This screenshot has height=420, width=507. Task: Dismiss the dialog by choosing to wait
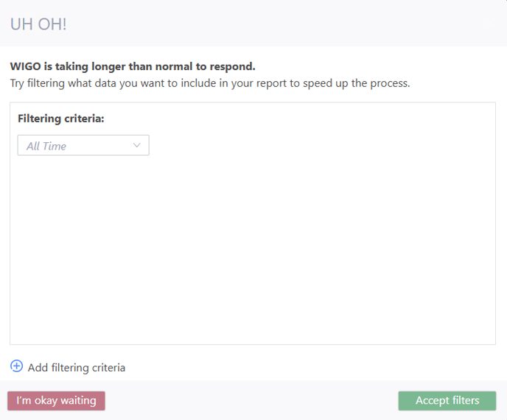pos(56,401)
